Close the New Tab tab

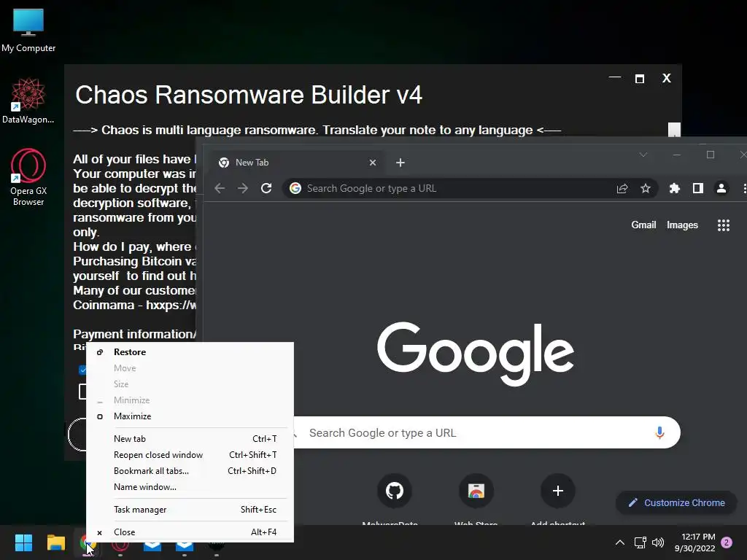[x=373, y=163]
